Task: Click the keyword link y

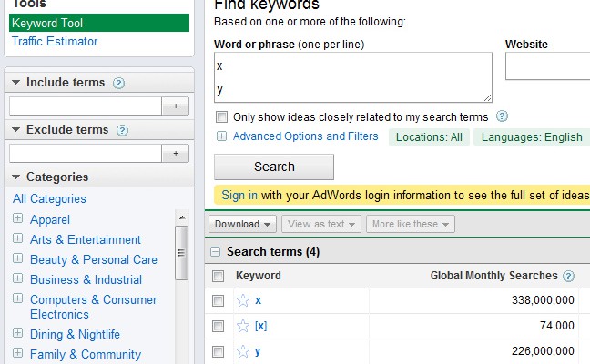Action: click(x=258, y=351)
